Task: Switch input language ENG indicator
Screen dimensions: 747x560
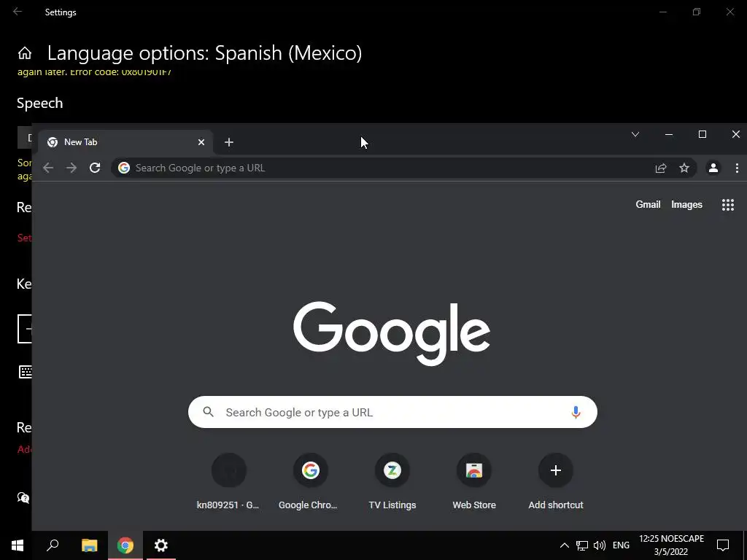Action: point(621,545)
